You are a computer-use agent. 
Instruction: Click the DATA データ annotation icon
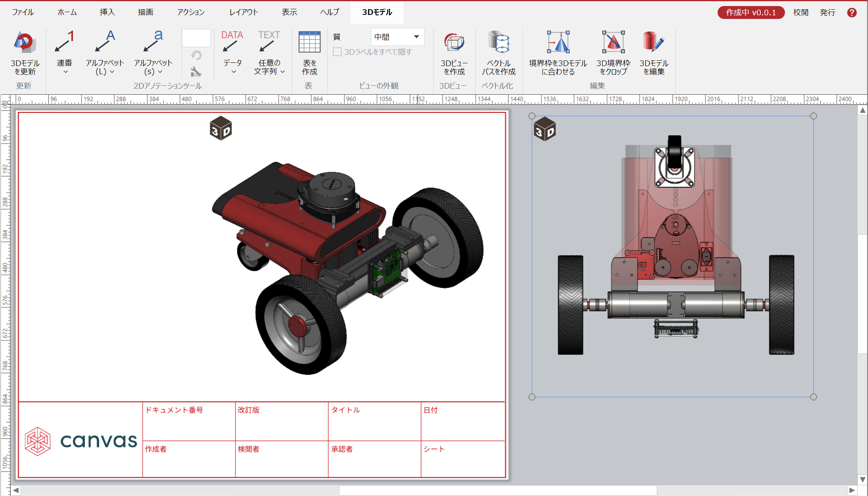232,42
